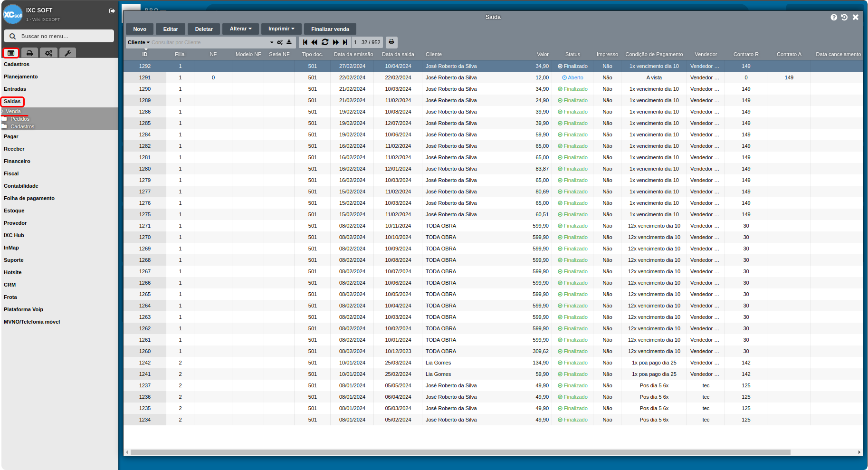
Task: Click the Buscar no menu search box
Action: pyautogui.click(x=59, y=36)
